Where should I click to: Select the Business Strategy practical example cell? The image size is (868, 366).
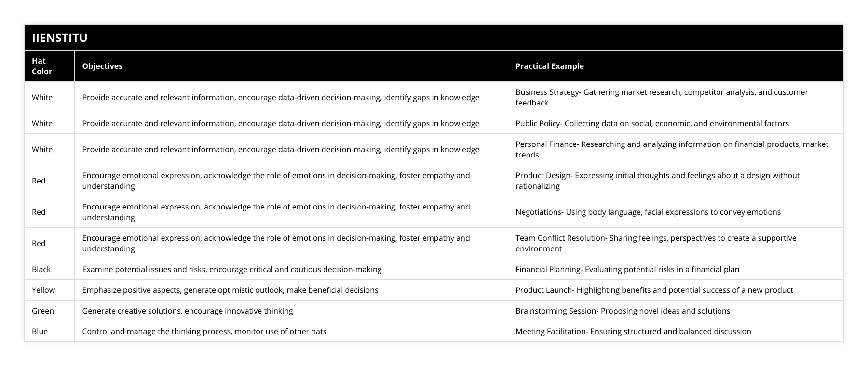tap(662, 97)
